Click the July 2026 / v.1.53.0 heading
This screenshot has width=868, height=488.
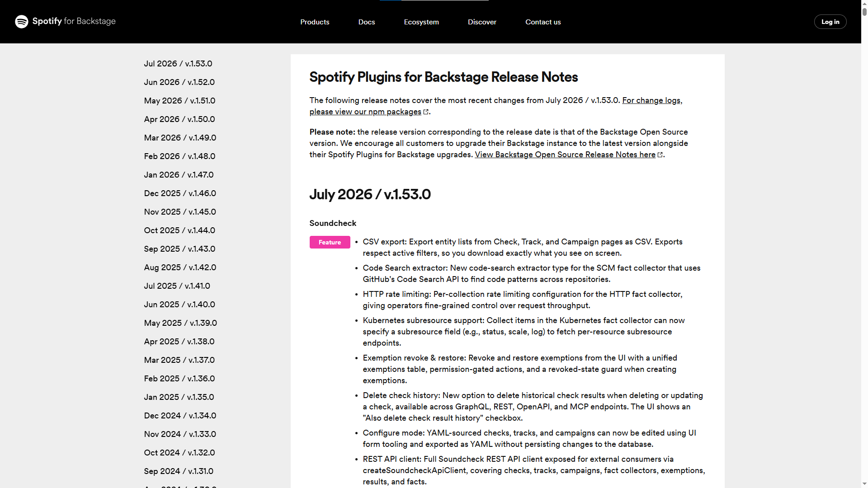[370, 194]
